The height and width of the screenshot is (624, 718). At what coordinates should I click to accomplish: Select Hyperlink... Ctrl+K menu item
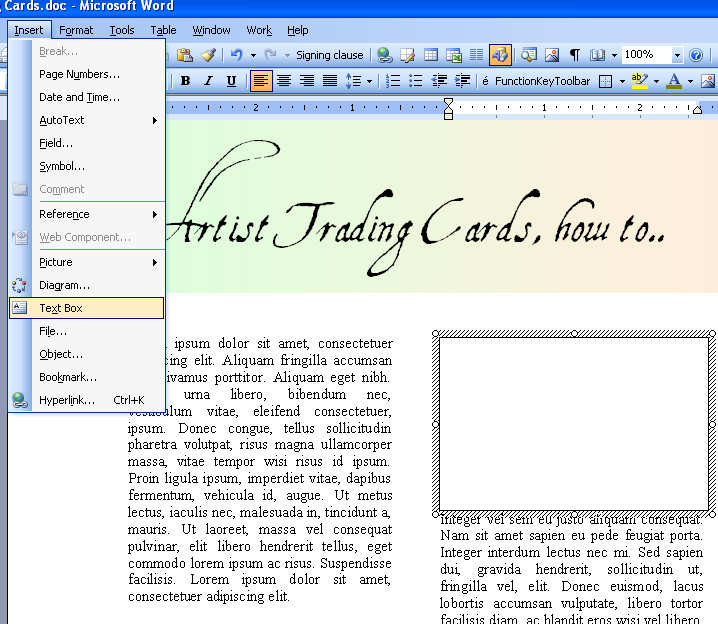pos(87,400)
